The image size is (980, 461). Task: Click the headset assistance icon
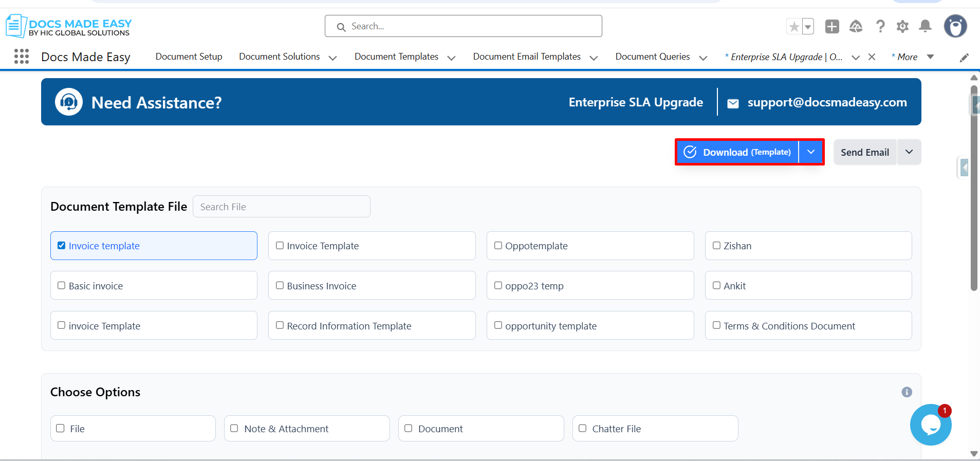69,102
